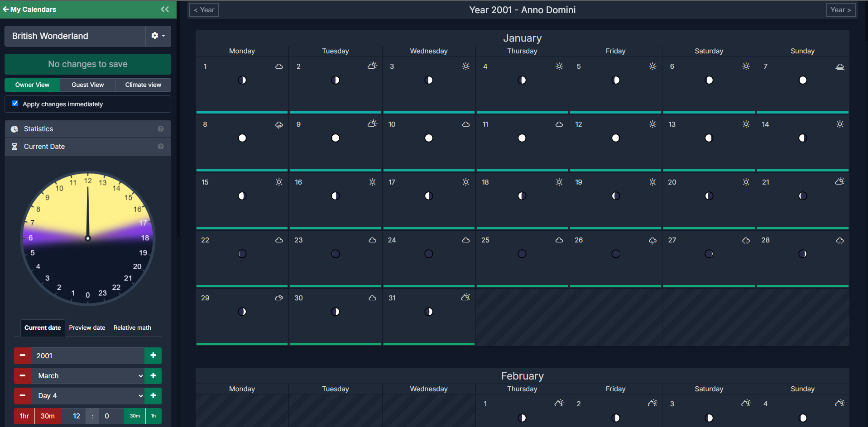Click the January month heading
868x427 pixels.
point(523,38)
